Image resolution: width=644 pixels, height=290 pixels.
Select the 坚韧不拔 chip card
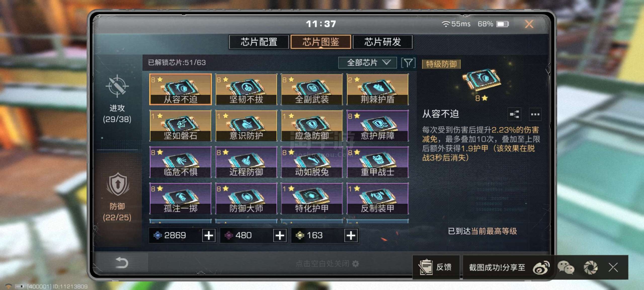click(x=246, y=89)
